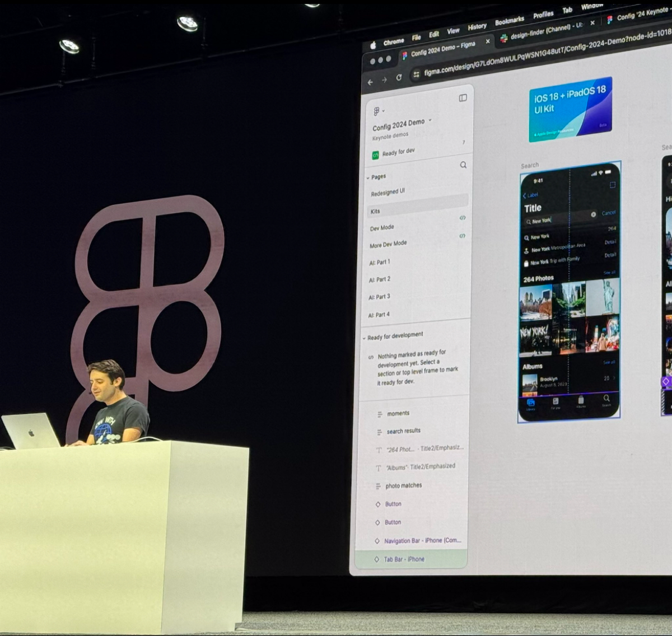Switch to Config '24 Keynote tab
672x636 pixels.
(x=638, y=15)
